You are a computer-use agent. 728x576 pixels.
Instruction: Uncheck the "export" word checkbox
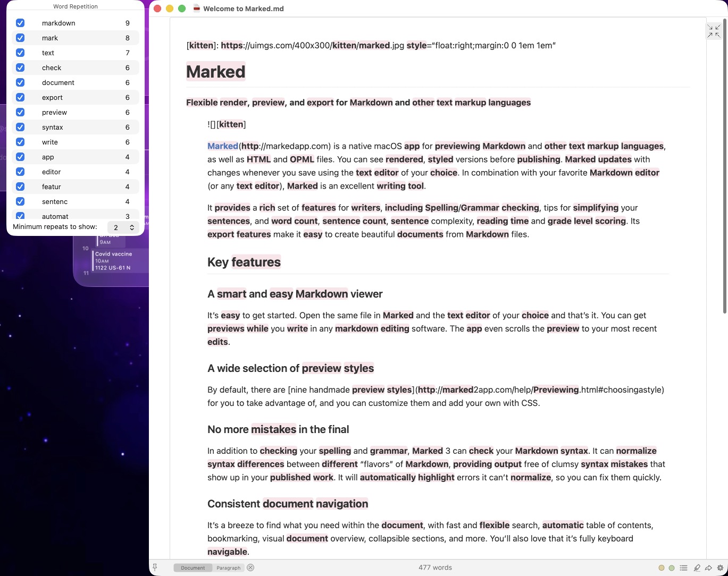coord(20,97)
